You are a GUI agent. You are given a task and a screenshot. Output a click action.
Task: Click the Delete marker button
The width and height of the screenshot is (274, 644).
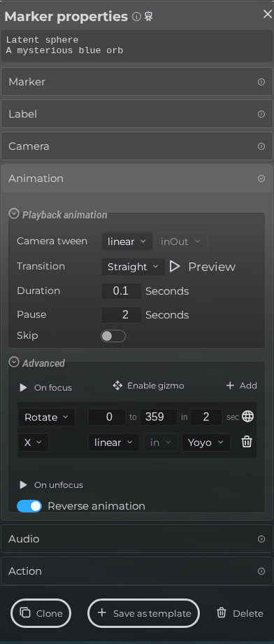tap(240, 613)
